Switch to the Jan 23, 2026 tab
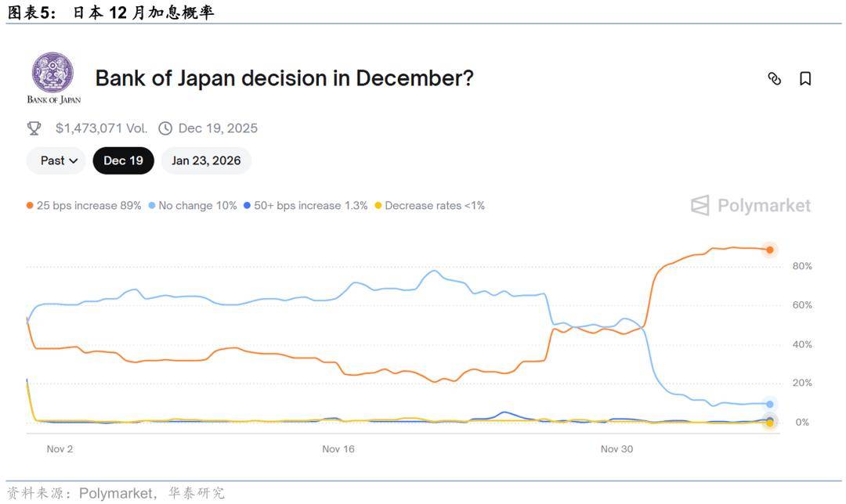Image resolution: width=846 pixels, height=504 pixels. (x=206, y=160)
